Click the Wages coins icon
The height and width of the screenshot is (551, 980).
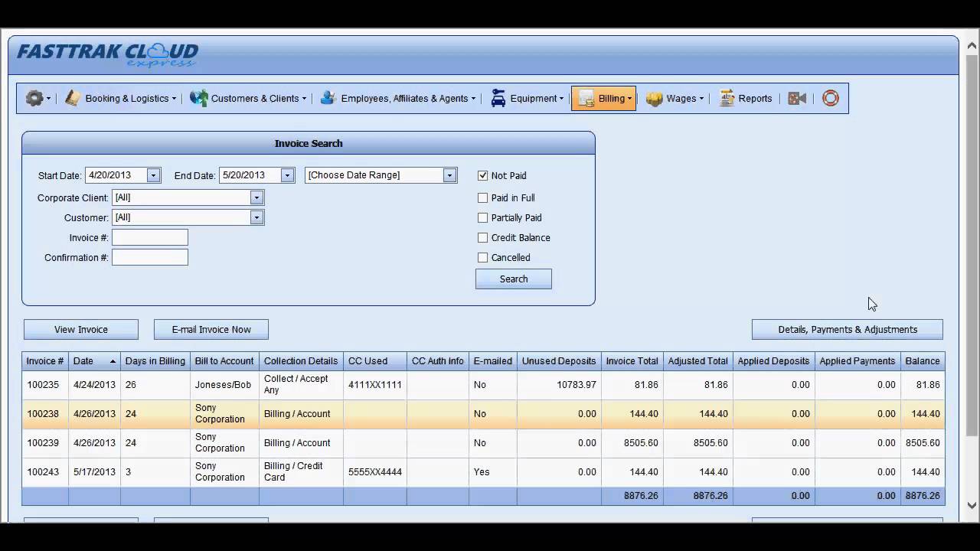point(654,99)
